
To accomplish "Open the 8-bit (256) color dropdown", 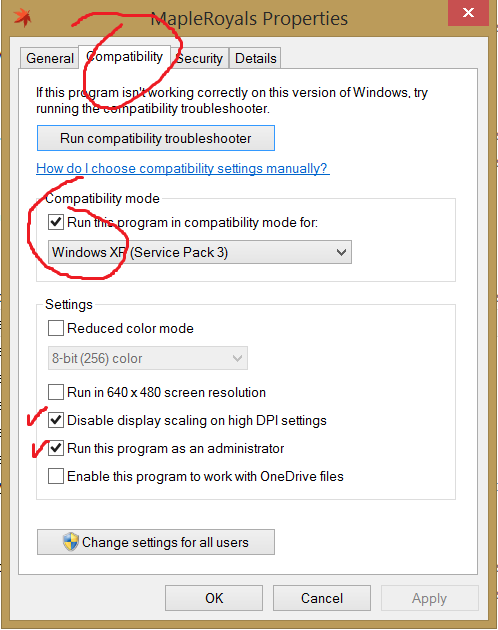I will [148, 358].
